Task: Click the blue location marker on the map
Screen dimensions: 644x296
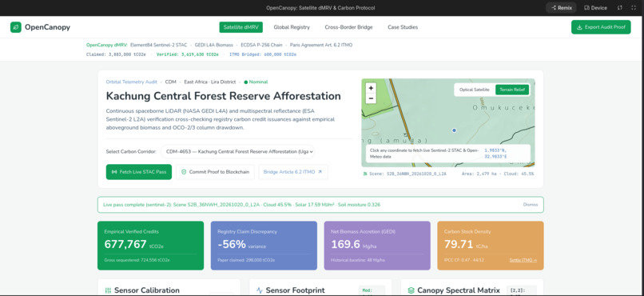Action: point(455,130)
